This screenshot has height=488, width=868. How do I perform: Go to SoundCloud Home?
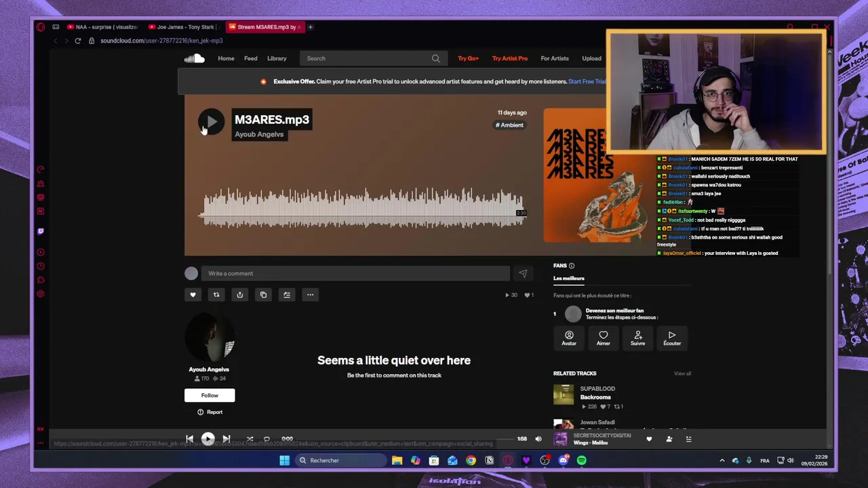(x=226, y=58)
